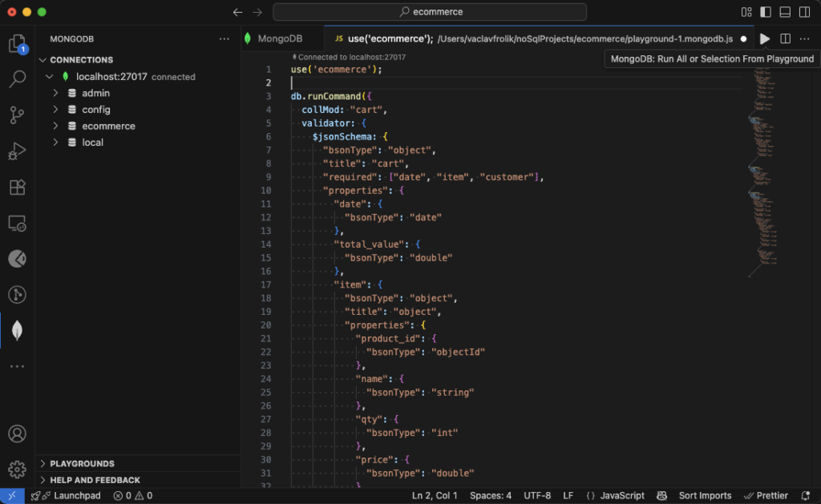Select the MongoDB leaf icon in activity bar
821x504 pixels.
tap(18, 330)
